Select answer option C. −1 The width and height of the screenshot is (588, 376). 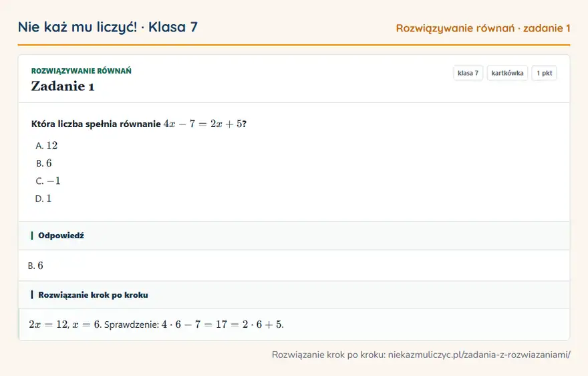pos(47,181)
